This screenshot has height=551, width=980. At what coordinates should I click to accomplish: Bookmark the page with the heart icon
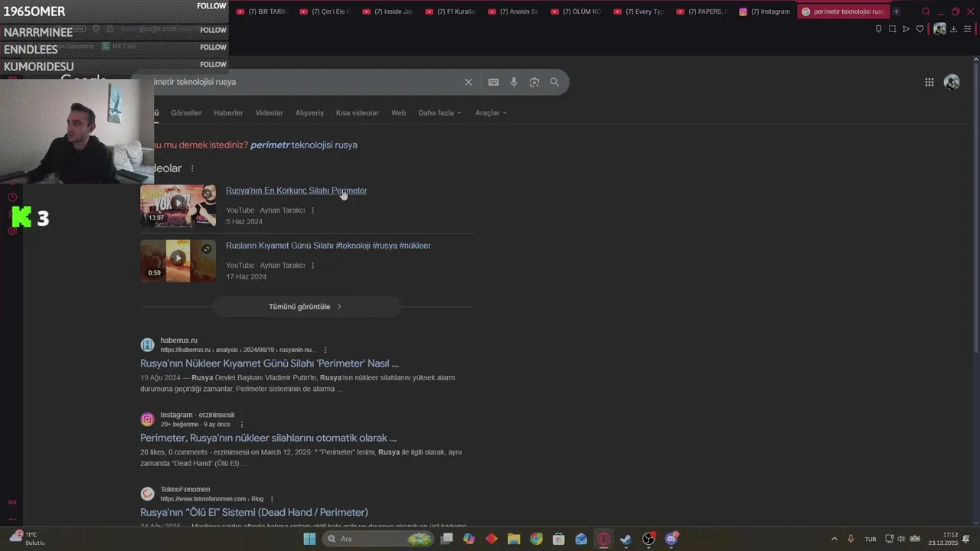(920, 29)
